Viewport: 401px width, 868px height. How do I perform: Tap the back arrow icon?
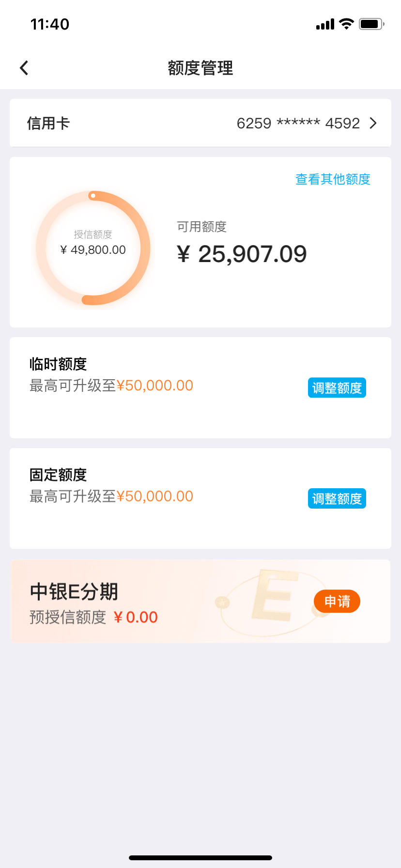[x=24, y=68]
